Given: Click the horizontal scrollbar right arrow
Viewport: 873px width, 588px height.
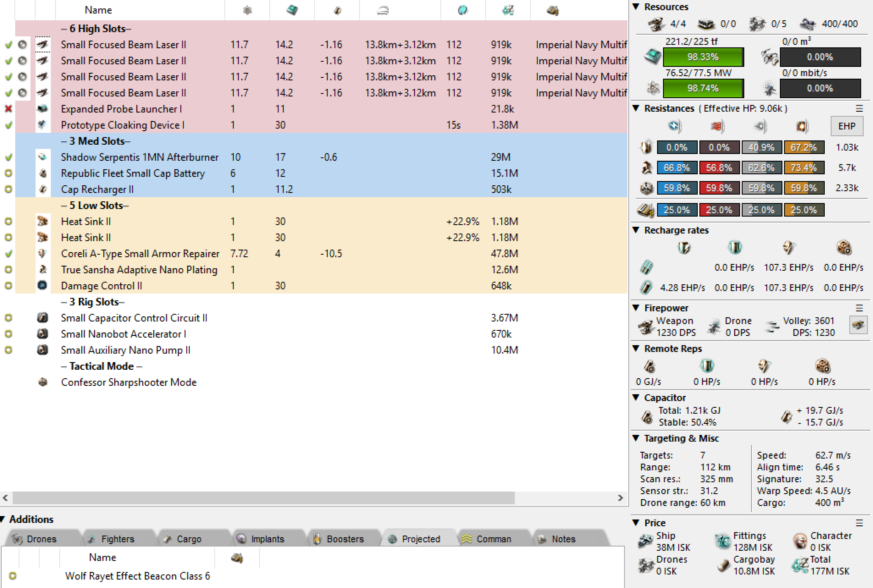Looking at the screenshot, I should pos(620,498).
